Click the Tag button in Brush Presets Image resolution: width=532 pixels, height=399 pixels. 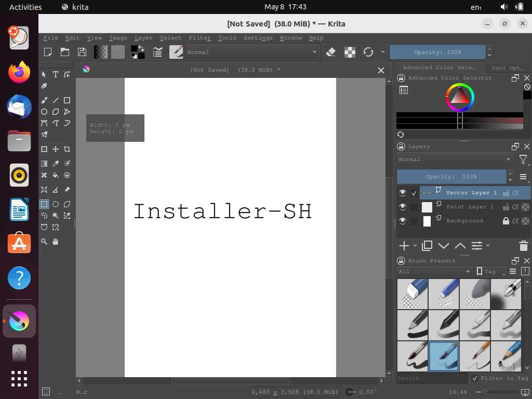coord(490,272)
